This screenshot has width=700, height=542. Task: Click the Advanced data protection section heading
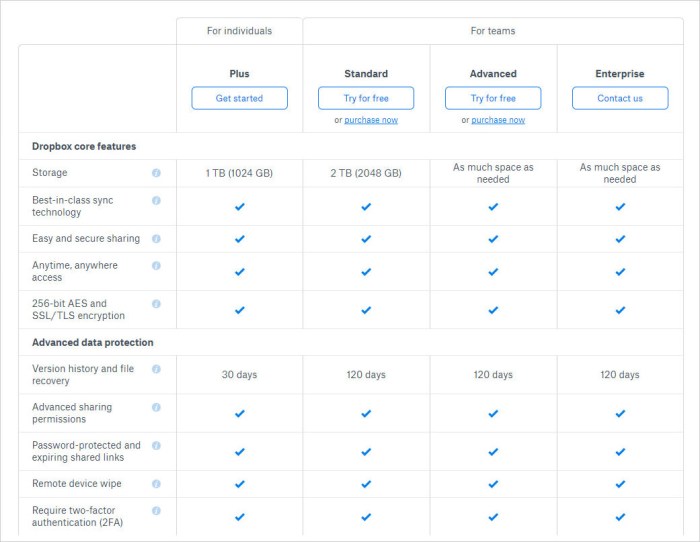point(92,342)
